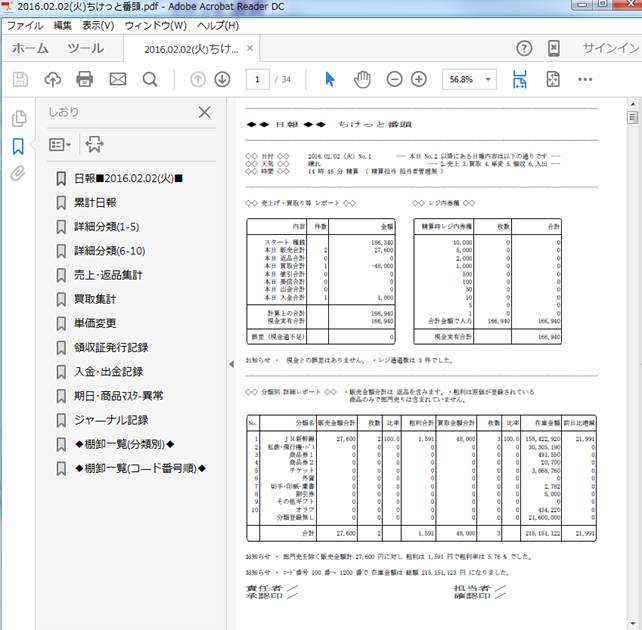
Task: Open bookmark 売上･返品集計
Action: point(108,275)
